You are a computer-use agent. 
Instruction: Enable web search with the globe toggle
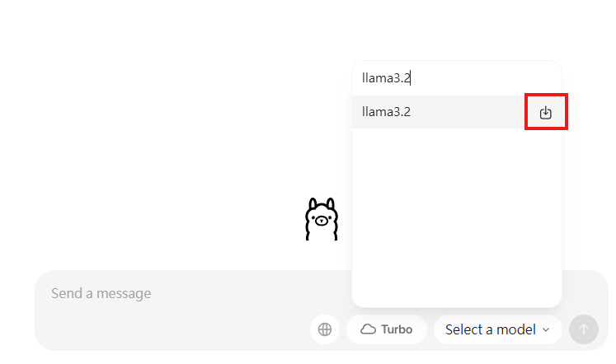click(325, 329)
